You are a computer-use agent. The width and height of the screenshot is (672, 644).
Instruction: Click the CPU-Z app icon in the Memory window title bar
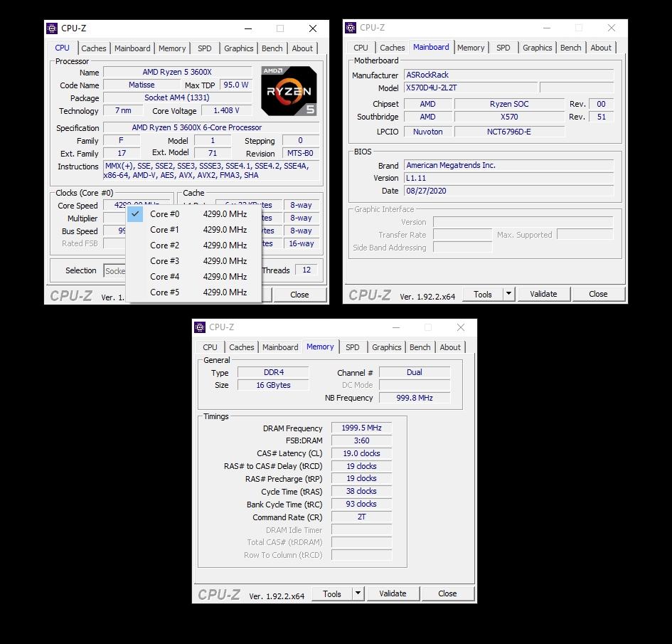tap(200, 327)
